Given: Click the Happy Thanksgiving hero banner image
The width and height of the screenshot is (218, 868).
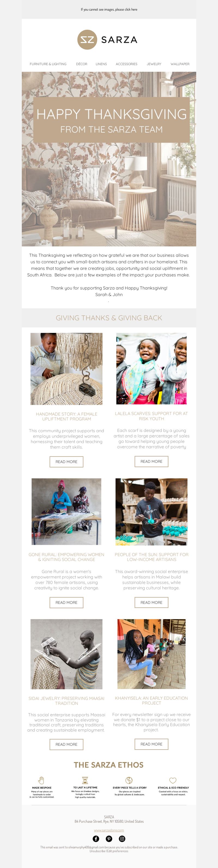Looking at the screenshot, I should tap(109, 159).
